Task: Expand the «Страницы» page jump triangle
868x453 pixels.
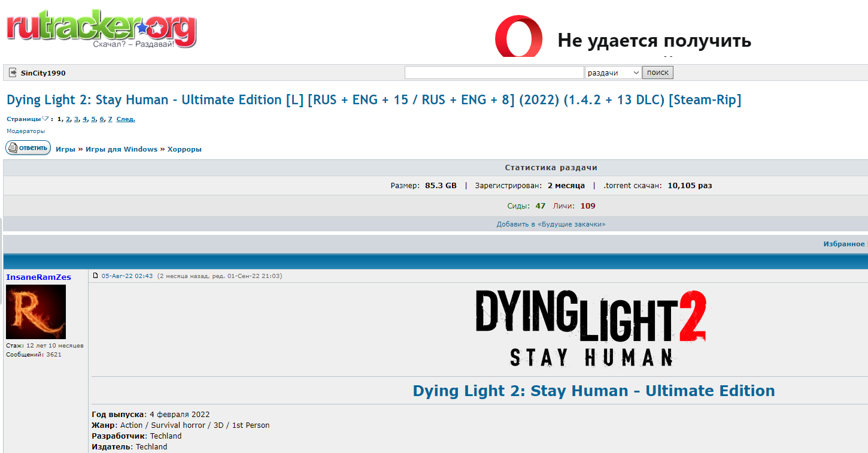Action: pos(45,119)
